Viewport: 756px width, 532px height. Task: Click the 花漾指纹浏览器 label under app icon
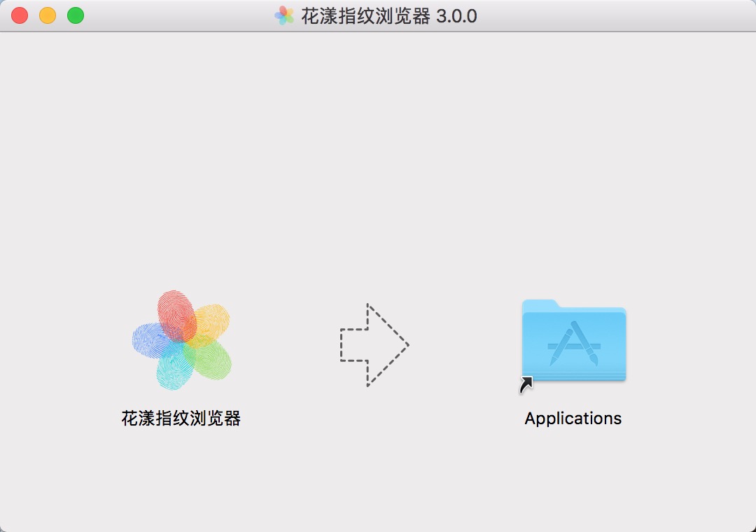pyautogui.click(x=181, y=418)
